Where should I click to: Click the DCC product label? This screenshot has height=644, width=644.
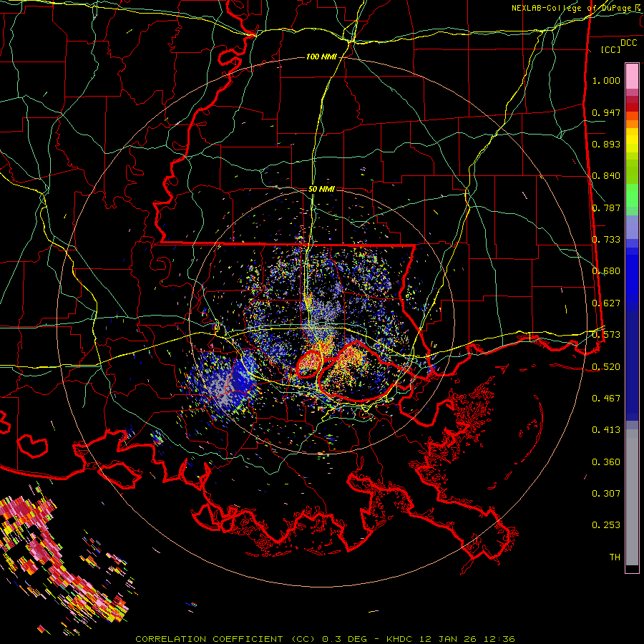click(x=628, y=43)
